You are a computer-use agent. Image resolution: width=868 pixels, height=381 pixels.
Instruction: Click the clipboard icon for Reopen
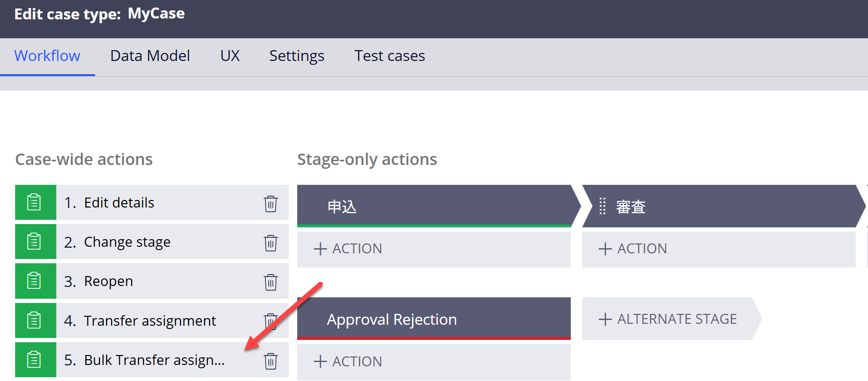click(x=35, y=281)
